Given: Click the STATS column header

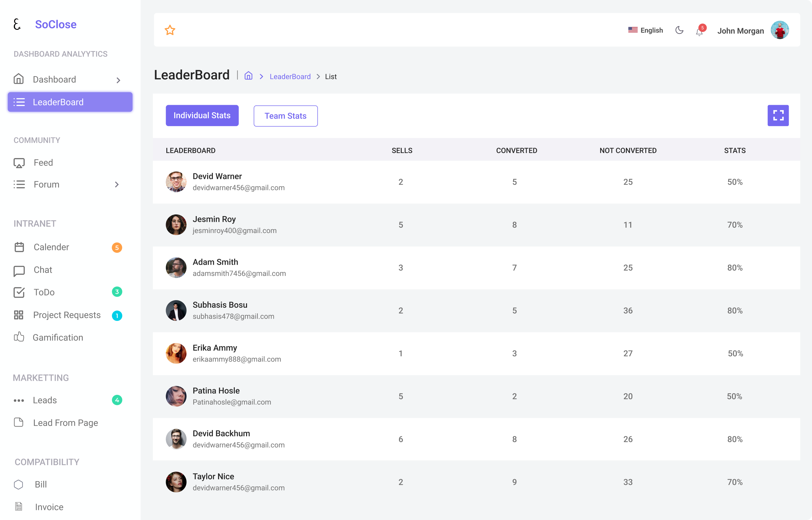Looking at the screenshot, I should (x=734, y=151).
